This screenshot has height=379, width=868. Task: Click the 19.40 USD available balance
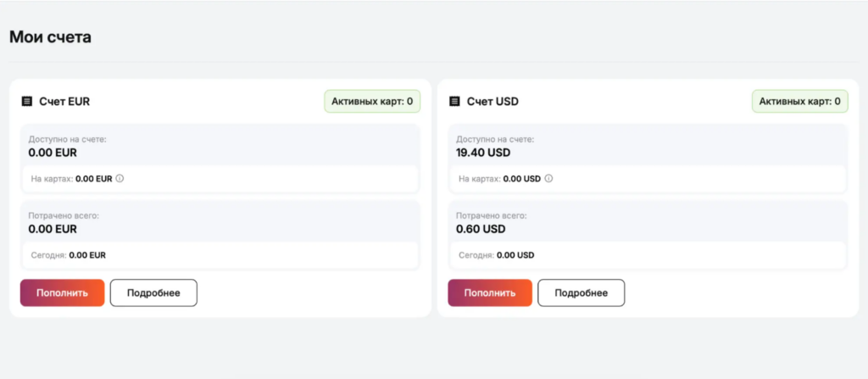pyautogui.click(x=483, y=153)
